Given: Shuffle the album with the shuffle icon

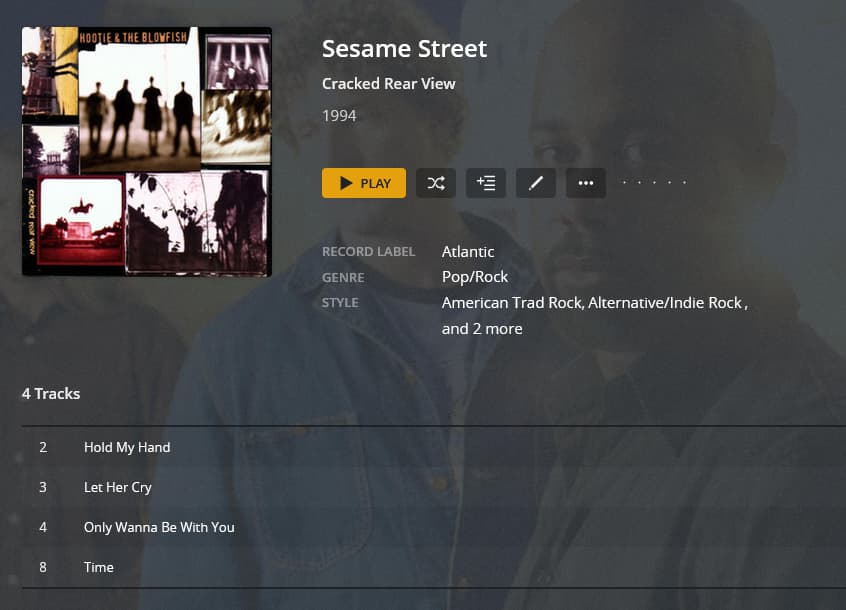Looking at the screenshot, I should tap(436, 183).
